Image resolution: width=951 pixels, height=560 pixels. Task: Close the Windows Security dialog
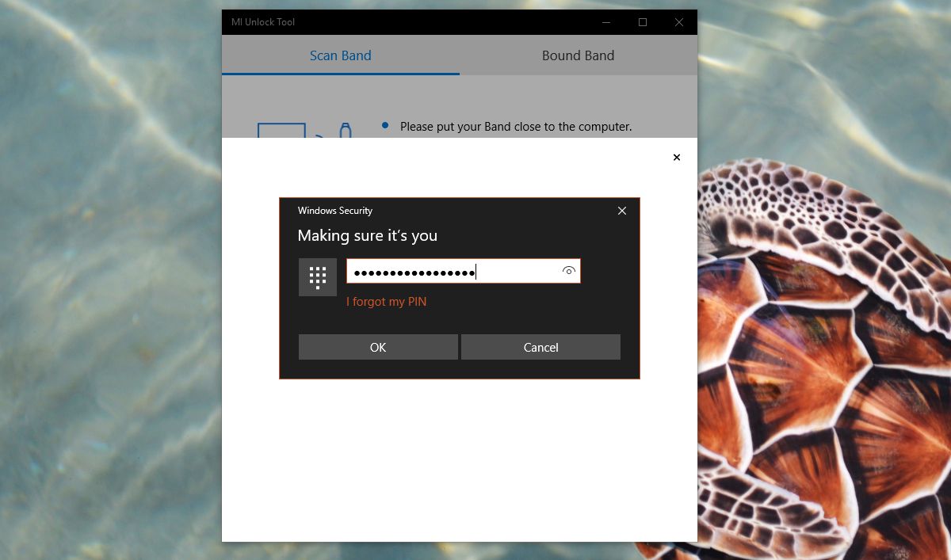622,211
